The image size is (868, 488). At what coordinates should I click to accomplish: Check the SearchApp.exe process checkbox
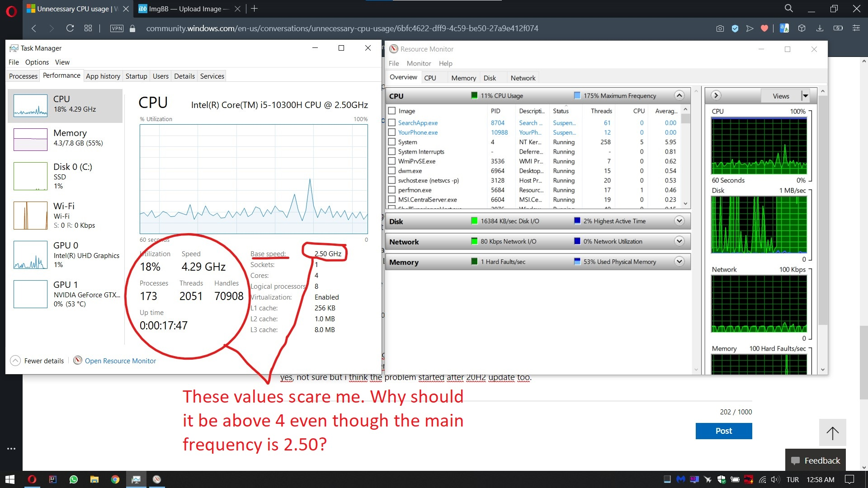click(392, 122)
